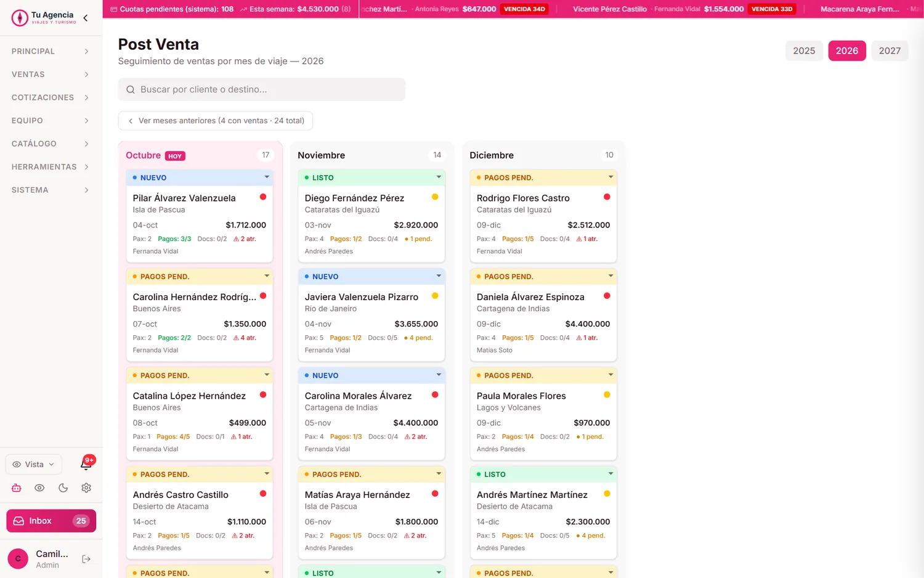Open the AI assistant robot icon
This screenshot has height=578, width=924.
(x=17, y=487)
